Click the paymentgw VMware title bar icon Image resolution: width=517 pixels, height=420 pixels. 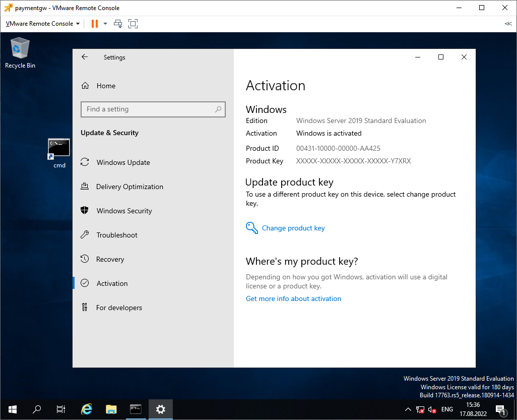click(x=8, y=8)
